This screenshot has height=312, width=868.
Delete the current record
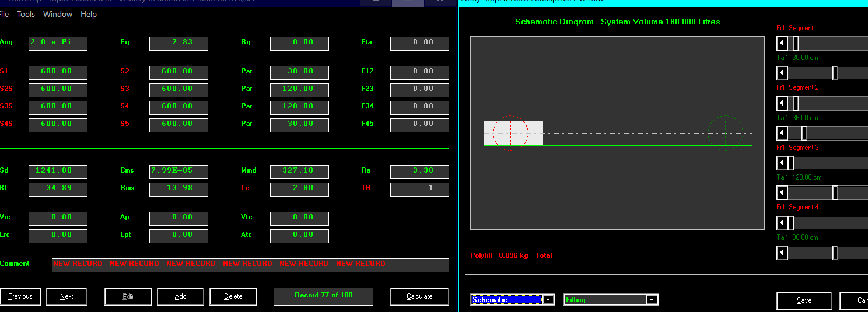233,296
